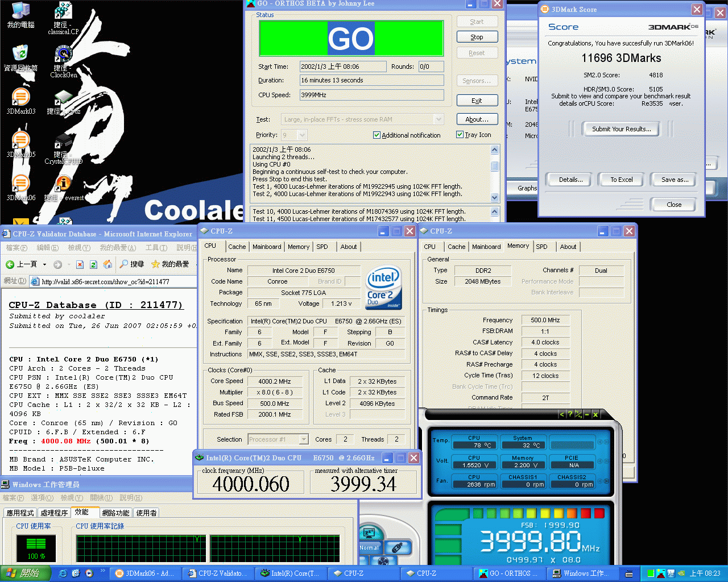Click the Save as... button in the 3DMark Score window
The image size is (728, 582).
(x=675, y=180)
